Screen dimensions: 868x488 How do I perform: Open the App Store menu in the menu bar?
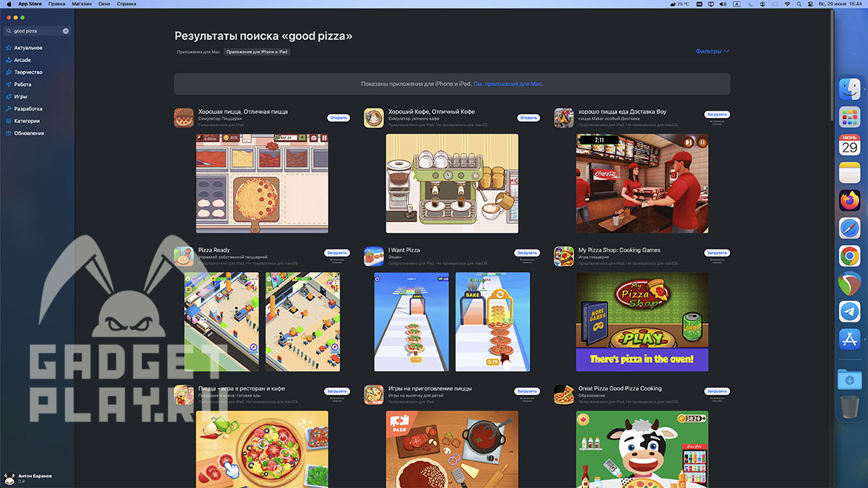click(30, 4)
